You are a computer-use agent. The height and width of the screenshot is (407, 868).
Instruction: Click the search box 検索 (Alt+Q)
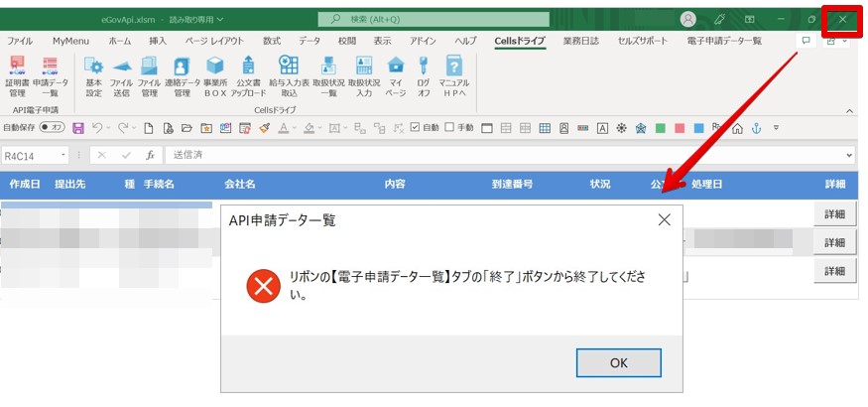tap(434, 20)
